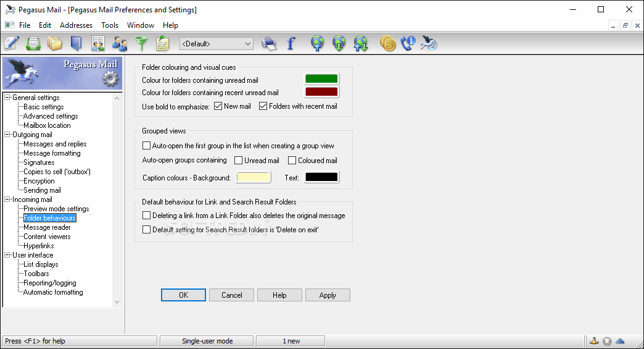Enable deleting link also deletes original message
This screenshot has height=349, width=644.
point(146,216)
